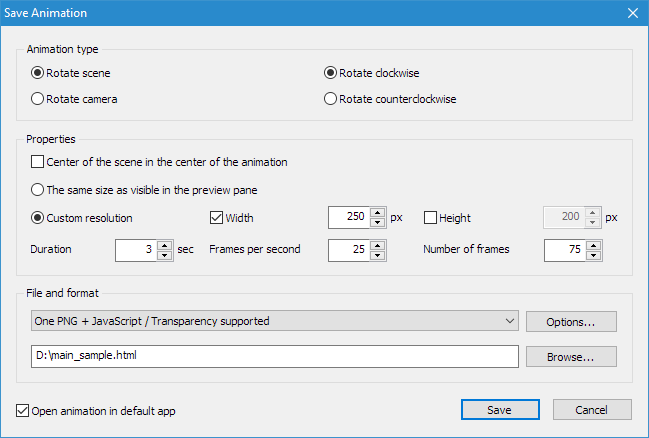Raise Frames per second with up arrow

click(x=377, y=245)
